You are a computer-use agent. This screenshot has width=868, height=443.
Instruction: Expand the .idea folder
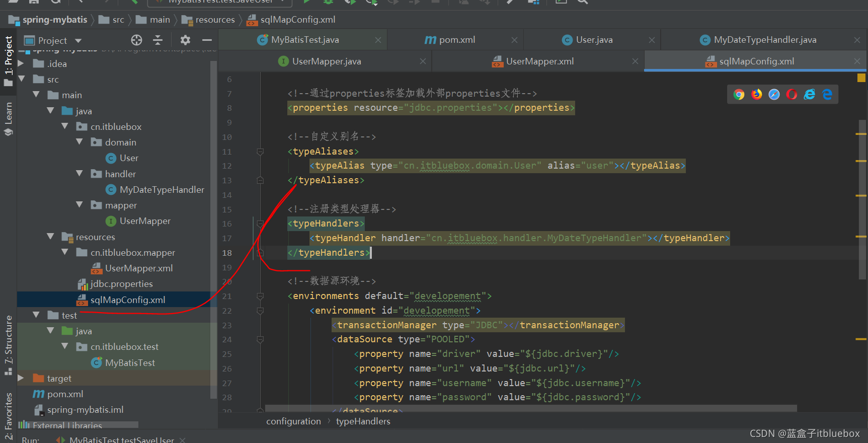tap(21, 63)
